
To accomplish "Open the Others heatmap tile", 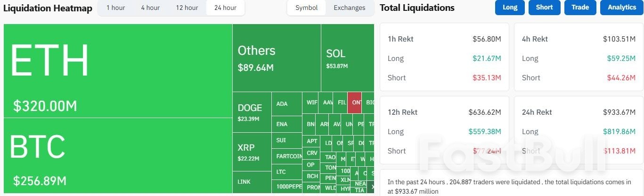I will click(x=277, y=58).
